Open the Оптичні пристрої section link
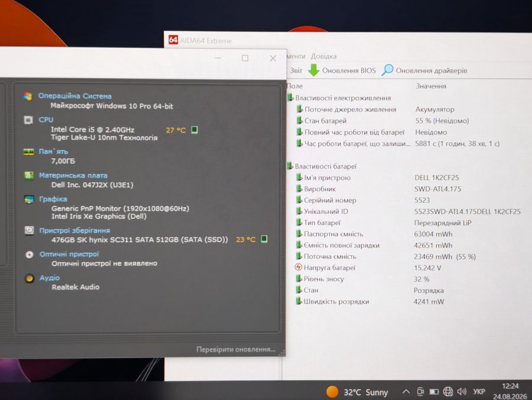The image size is (532, 400). click(69, 254)
